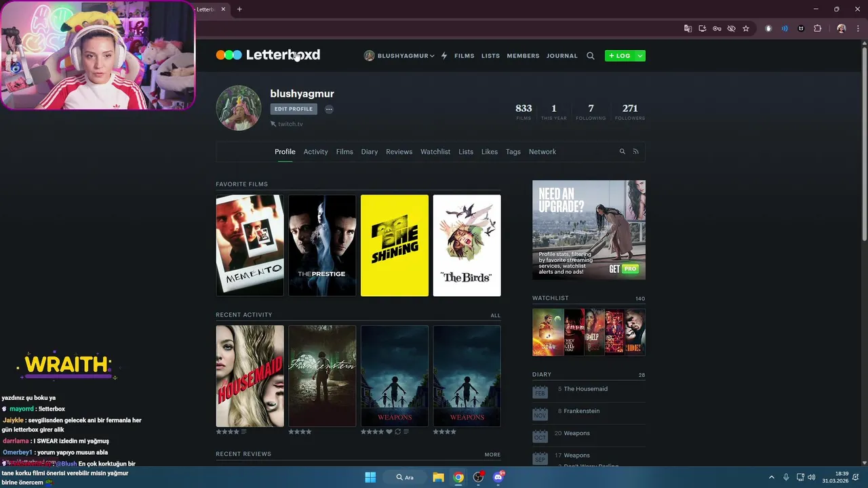Click the crossed-out eye icon in address bar
Image resolution: width=868 pixels, height=488 pixels.
731,28
